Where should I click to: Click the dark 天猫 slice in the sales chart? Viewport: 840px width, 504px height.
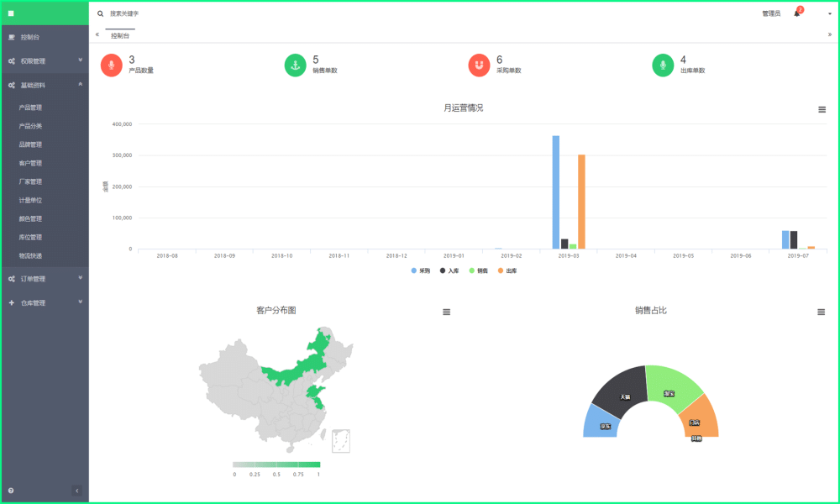pyautogui.click(x=622, y=391)
